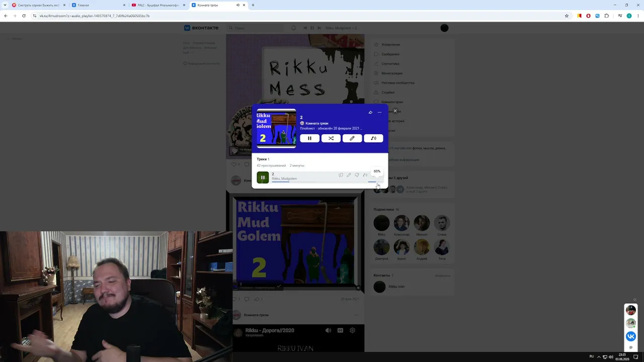This screenshot has width=644, height=362.
Task: Edit track 2 using the row pencil icon
Action: (349, 175)
